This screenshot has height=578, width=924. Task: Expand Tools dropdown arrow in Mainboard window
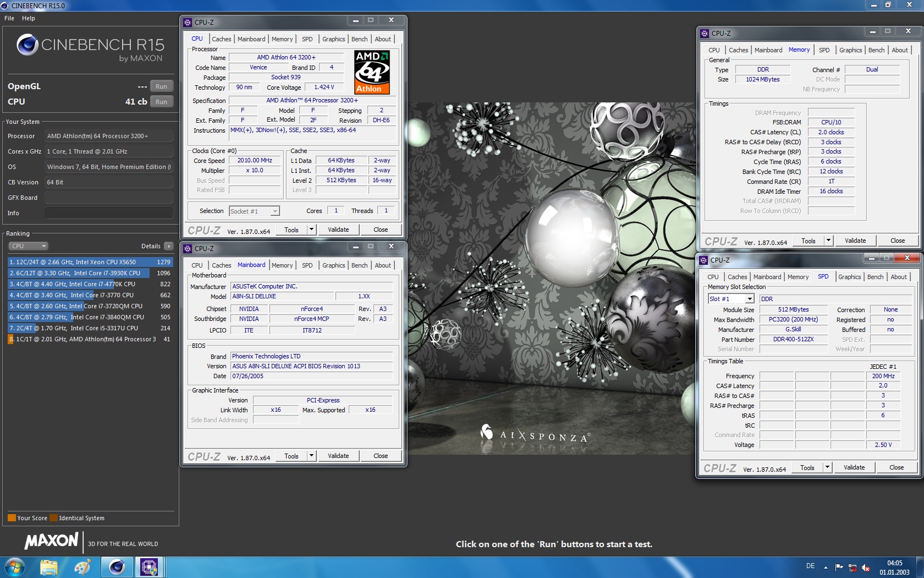pyautogui.click(x=312, y=456)
